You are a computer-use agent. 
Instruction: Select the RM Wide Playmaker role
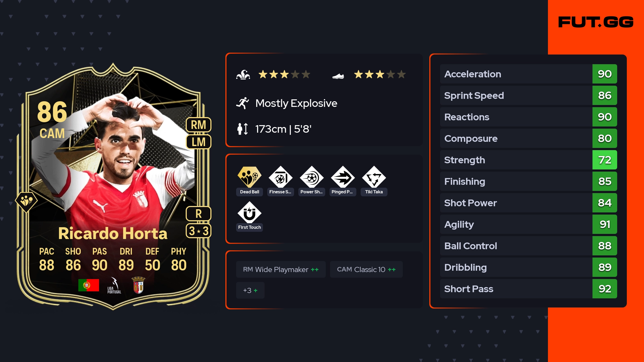281,269
